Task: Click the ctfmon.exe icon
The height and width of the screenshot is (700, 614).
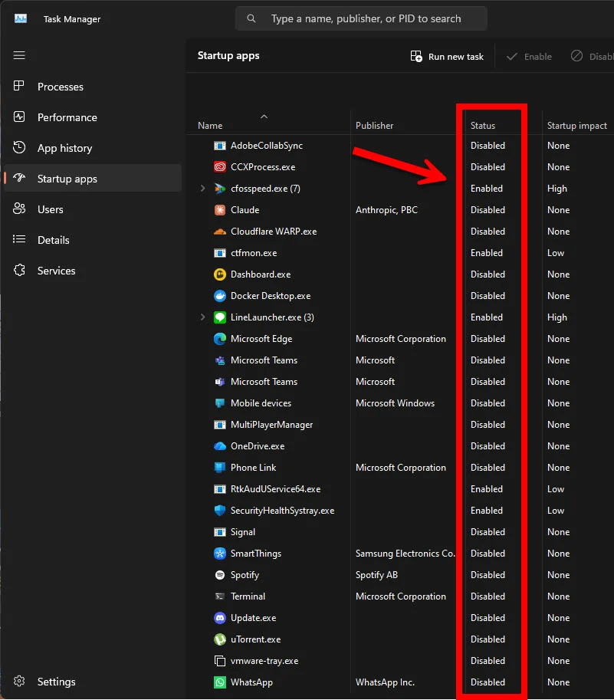Action: point(220,253)
